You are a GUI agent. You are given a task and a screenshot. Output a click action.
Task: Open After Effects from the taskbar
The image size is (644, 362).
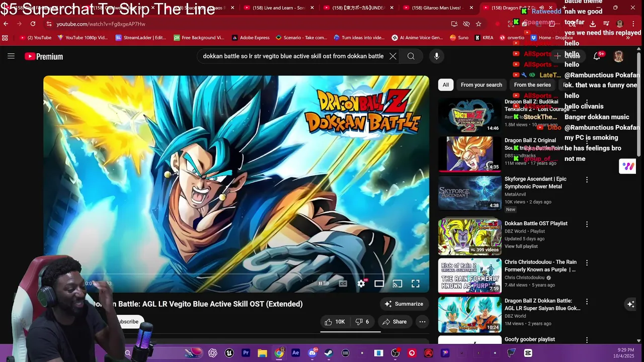tap(295, 353)
